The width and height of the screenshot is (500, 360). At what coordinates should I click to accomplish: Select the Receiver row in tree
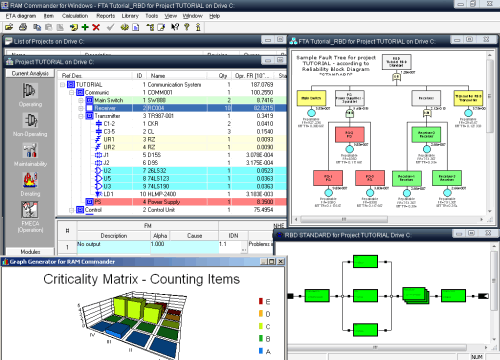pos(172,108)
